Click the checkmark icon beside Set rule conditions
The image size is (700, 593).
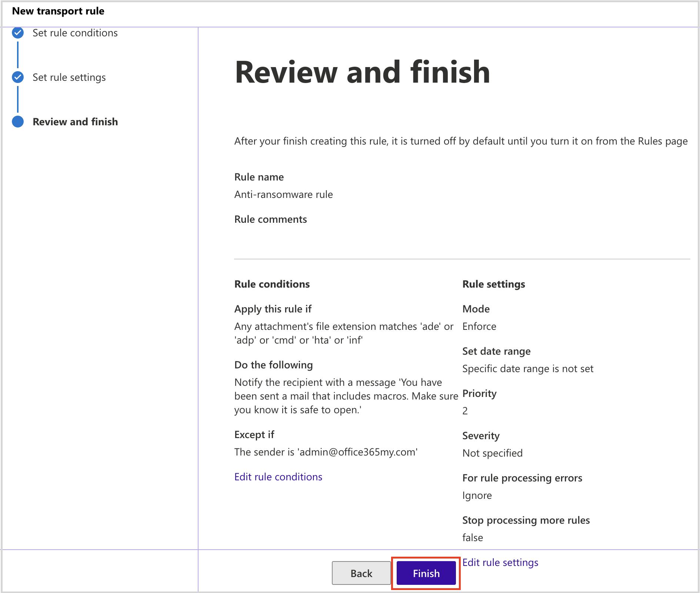[x=18, y=33]
